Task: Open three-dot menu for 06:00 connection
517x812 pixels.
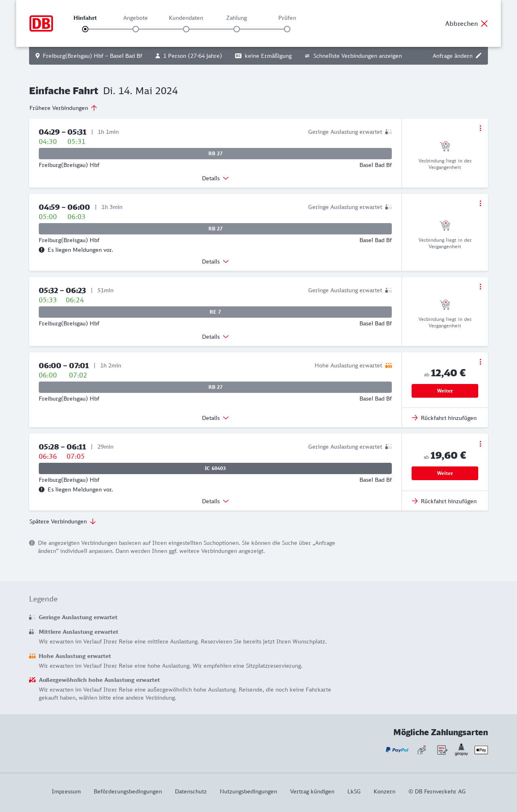Action: 480,362
